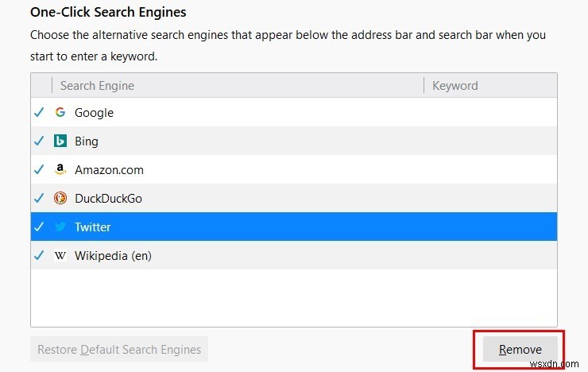Toggle the DuckDuckGo checkmark off

[40, 199]
